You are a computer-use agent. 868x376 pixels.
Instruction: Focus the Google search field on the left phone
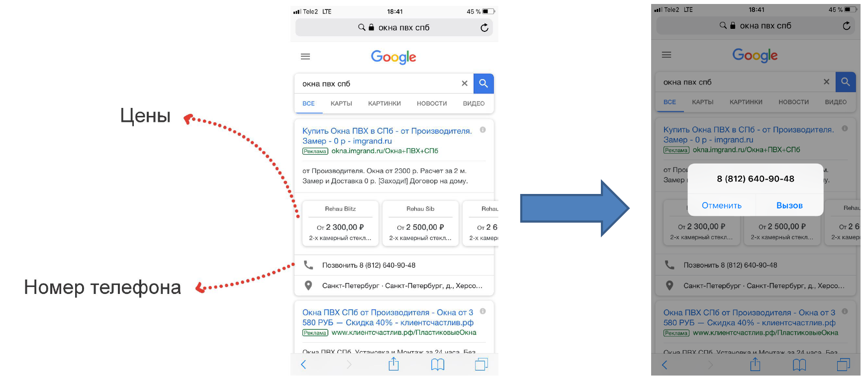tap(378, 84)
